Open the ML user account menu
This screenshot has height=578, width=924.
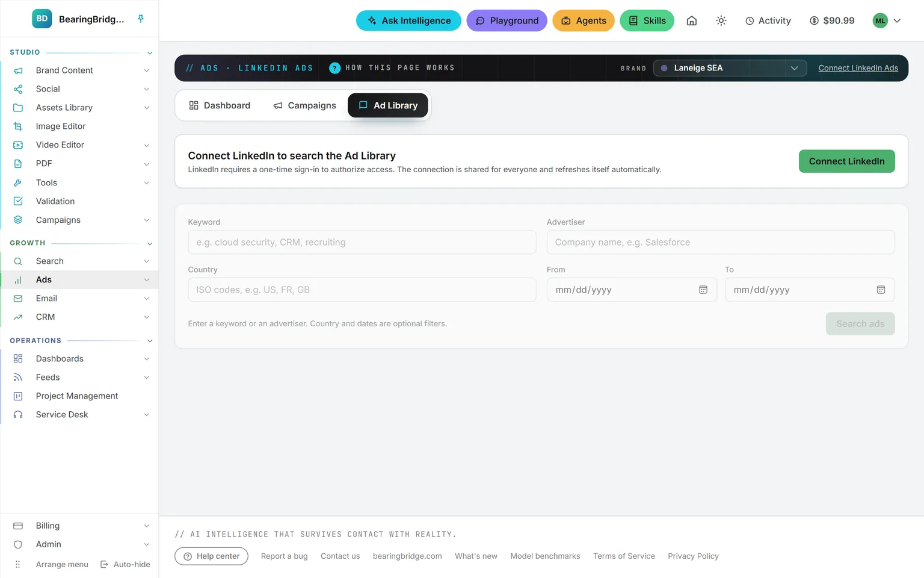887,20
